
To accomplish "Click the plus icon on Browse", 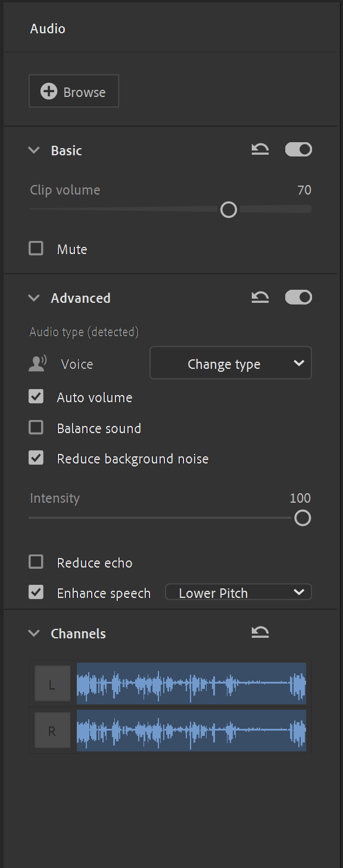I will 48,92.
